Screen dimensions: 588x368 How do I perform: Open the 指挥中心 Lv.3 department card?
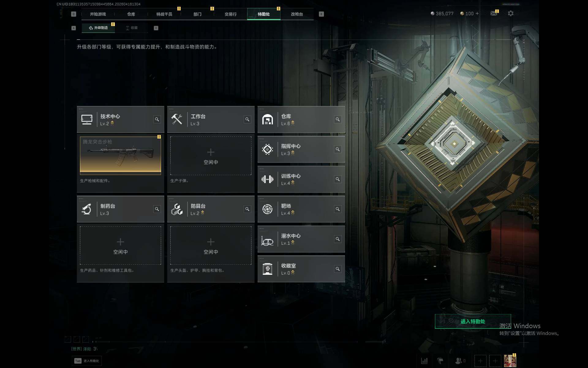point(301,149)
